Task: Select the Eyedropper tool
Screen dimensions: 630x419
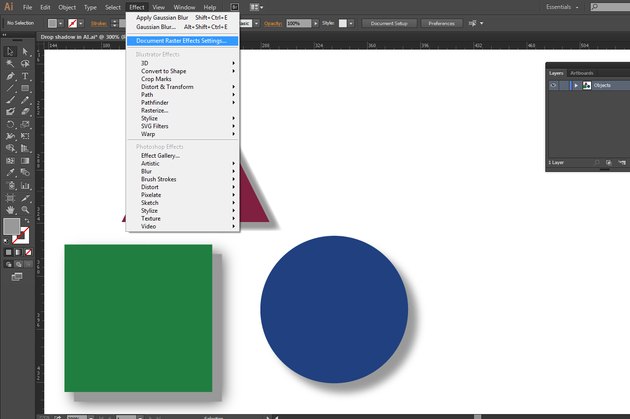Action: (x=10, y=173)
